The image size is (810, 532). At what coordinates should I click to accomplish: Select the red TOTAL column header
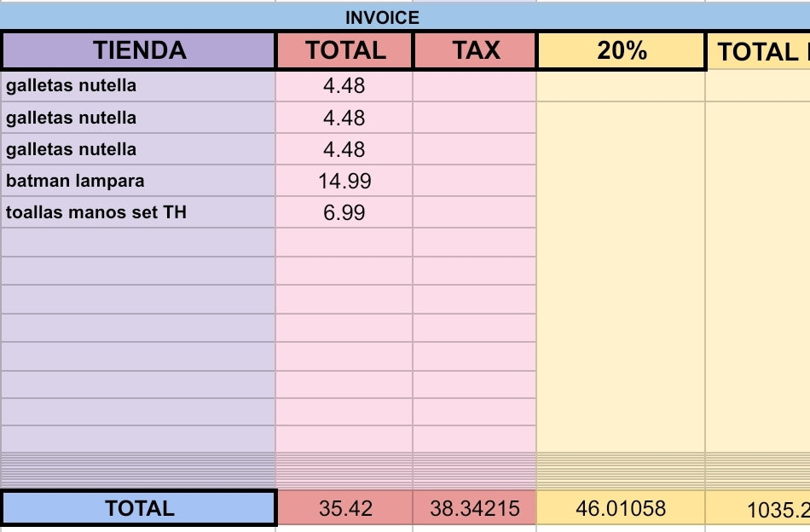coord(345,51)
